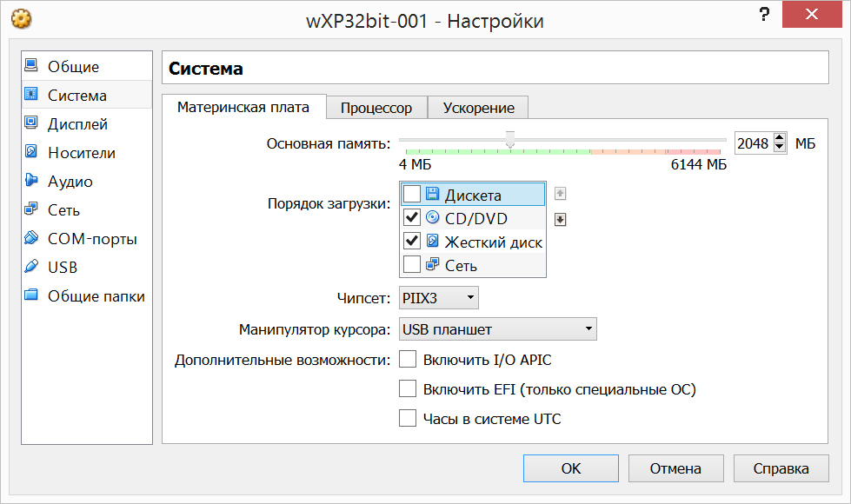Toggle Часы в системе UTC checkbox
Viewport: 851px width, 504px height.
point(408,418)
